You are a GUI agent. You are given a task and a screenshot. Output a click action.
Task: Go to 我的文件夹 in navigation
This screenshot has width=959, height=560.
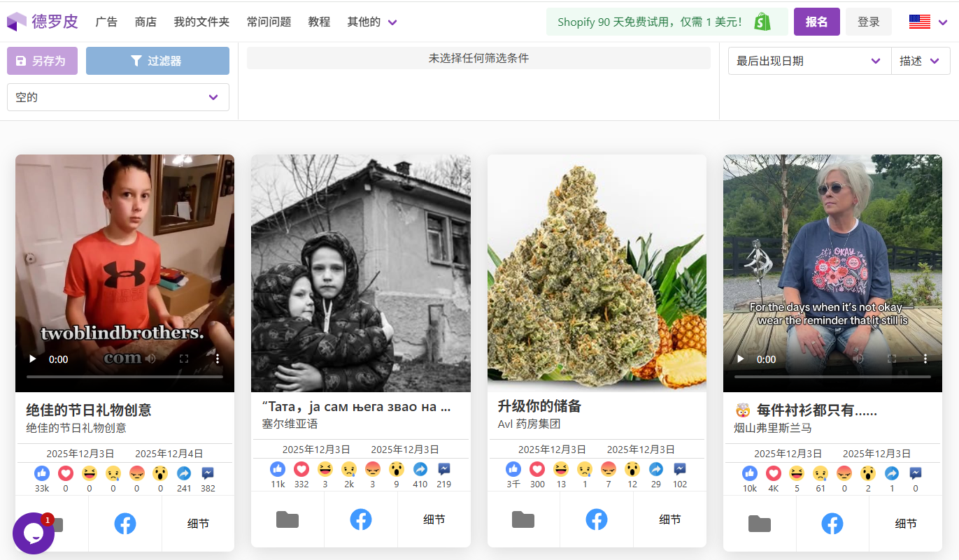click(201, 22)
